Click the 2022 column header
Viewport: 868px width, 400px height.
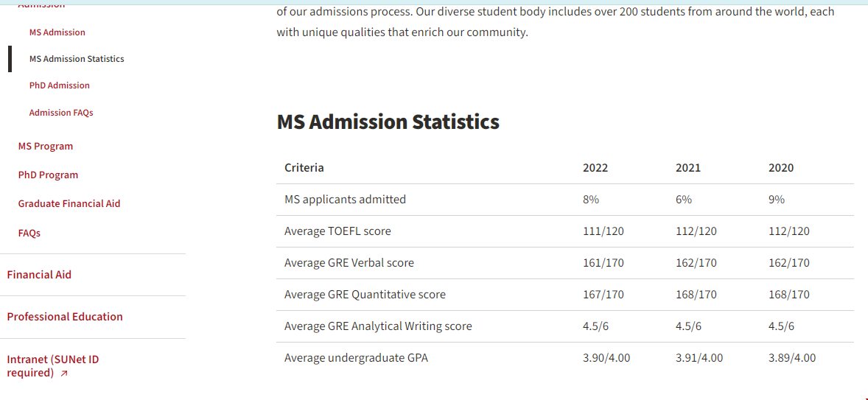pos(595,168)
